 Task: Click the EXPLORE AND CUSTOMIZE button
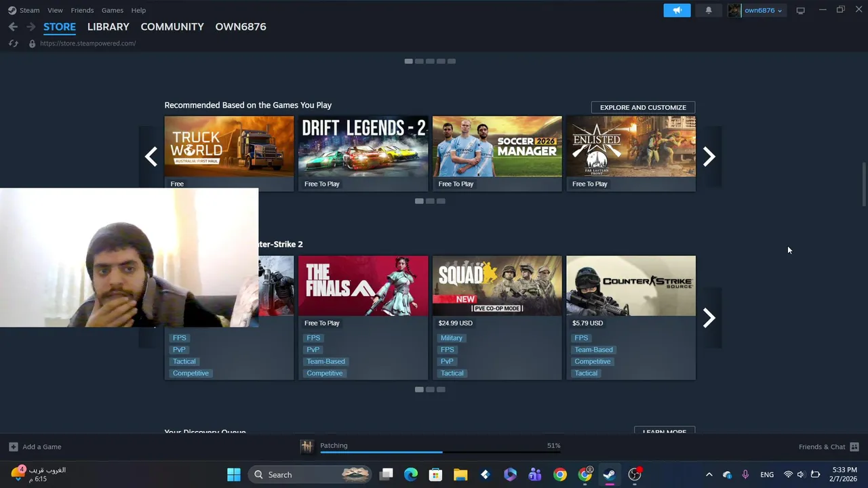[x=643, y=107]
